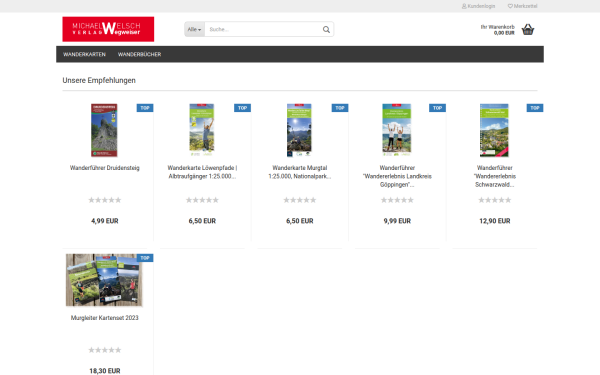Screen dimensions: 600x375
Task: Click TOP badge on Göppingen product
Action: click(437, 108)
